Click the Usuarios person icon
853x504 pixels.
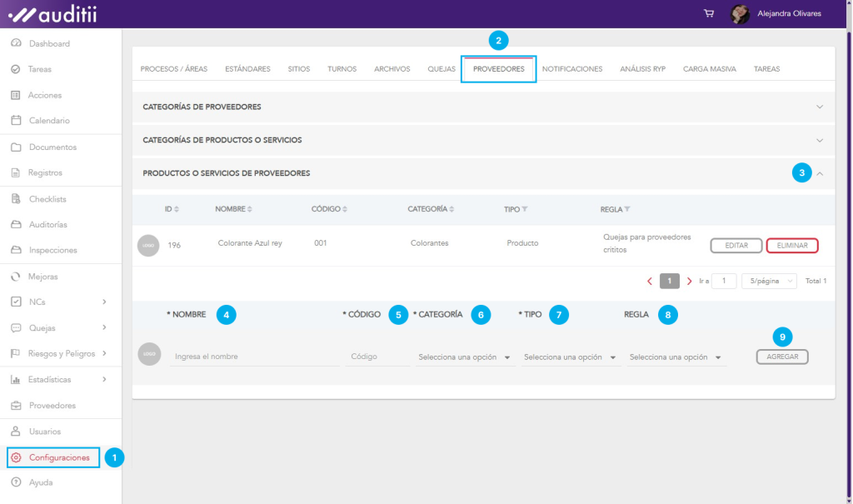pyautogui.click(x=16, y=432)
